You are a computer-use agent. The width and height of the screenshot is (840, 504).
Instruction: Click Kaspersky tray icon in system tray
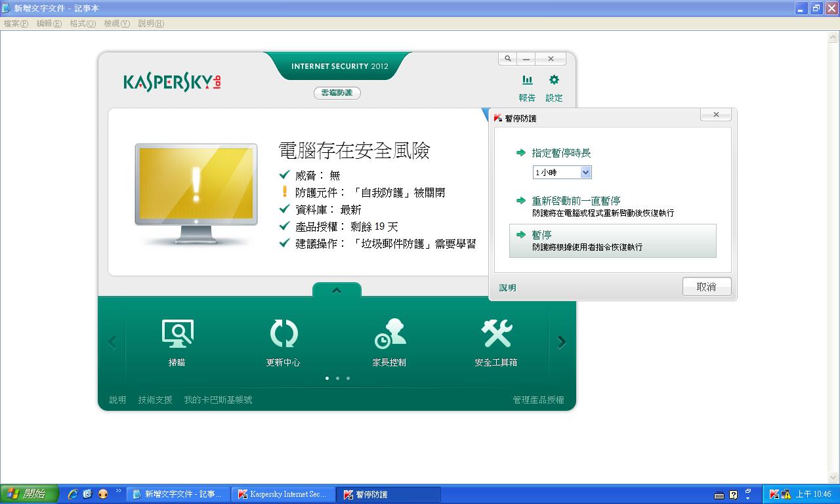774,494
